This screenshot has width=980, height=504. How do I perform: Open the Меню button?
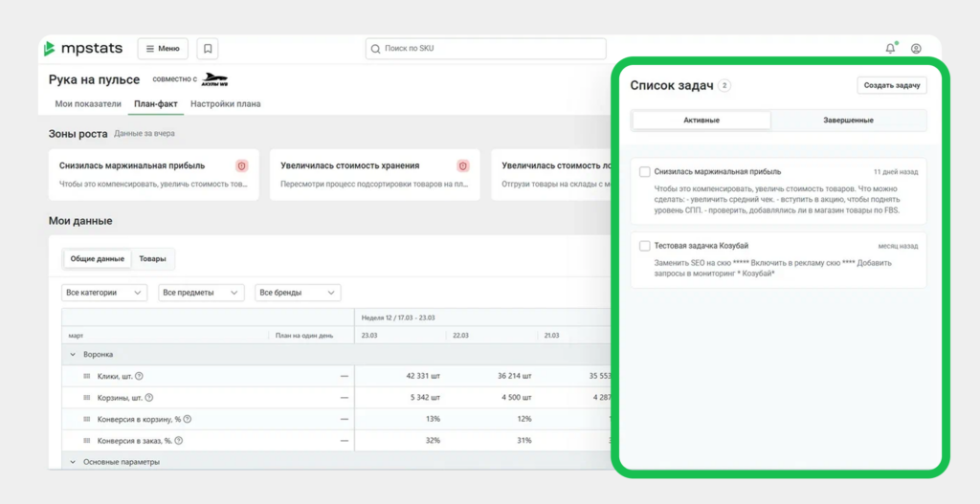pyautogui.click(x=163, y=49)
